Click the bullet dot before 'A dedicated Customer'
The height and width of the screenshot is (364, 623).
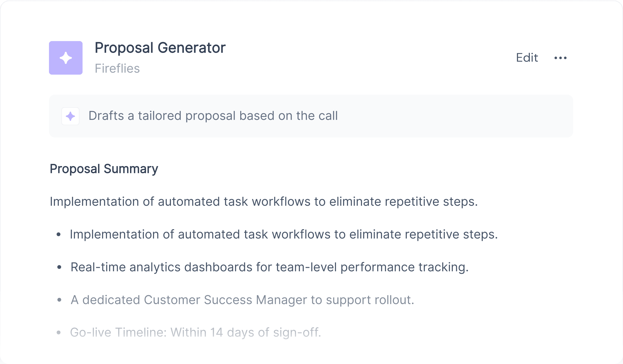point(59,300)
